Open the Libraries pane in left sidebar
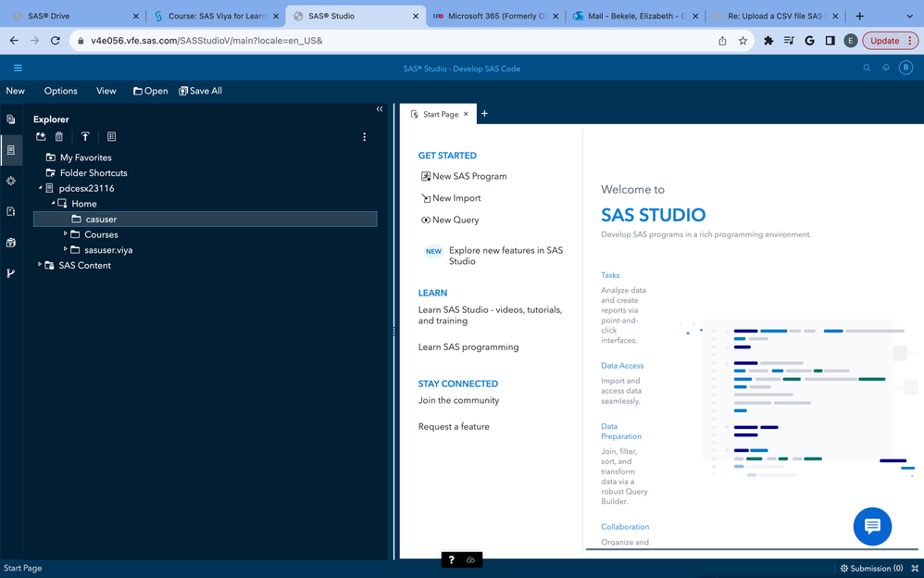 [x=11, y=243]
